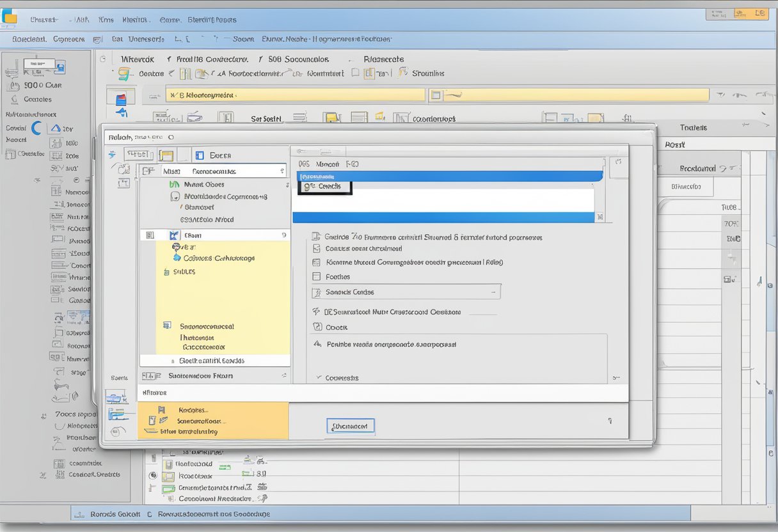The height and width of the screenshot is (532, 778).
Task: Click the Kodotes entry in orange panel
Action: [193, 410]
